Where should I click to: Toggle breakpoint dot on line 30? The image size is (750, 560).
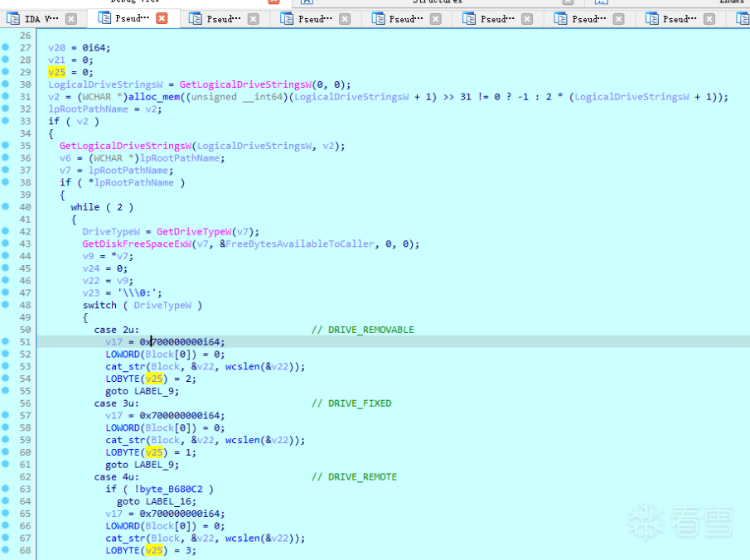coord(5,84)
